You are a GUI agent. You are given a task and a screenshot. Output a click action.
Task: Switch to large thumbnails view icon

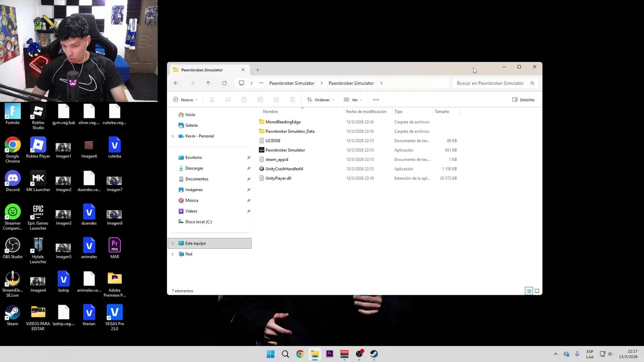coord(537,291)
